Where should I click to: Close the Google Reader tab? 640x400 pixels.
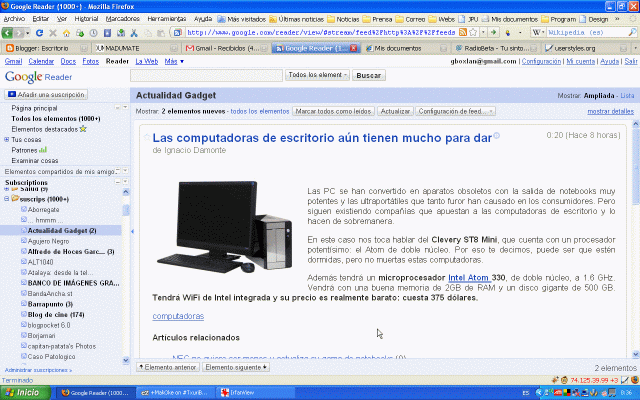tap(353, 48)
